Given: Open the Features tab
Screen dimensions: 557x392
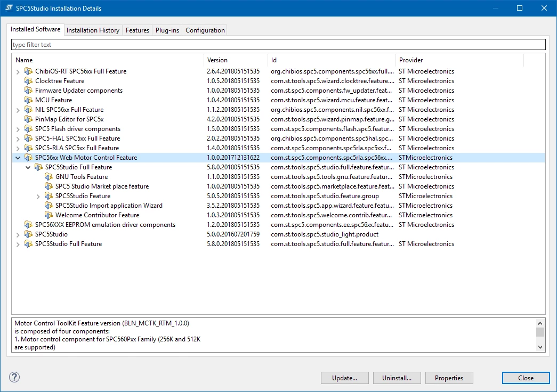Looking at the screenshot, I should [138, 30].
